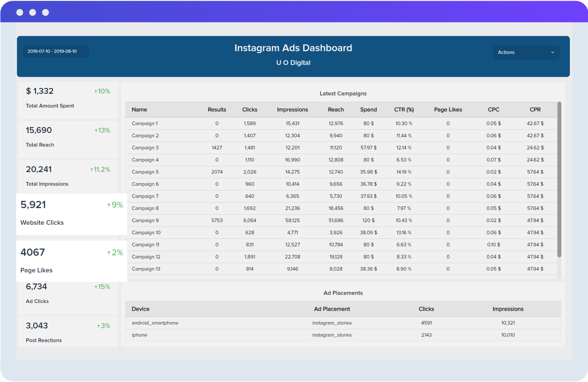Click the android_smartphone device row
This screenshot has height=382, width=588.
click(343, 323)
